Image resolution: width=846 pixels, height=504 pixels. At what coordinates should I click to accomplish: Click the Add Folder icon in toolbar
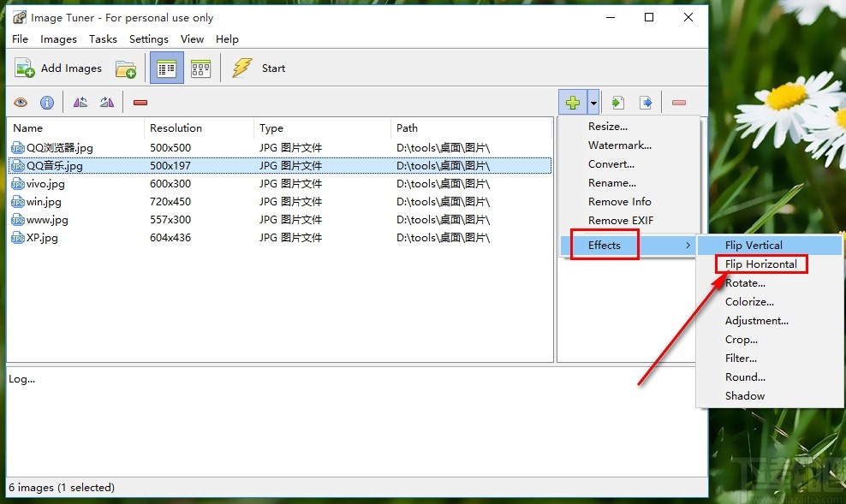pos(126,68)
